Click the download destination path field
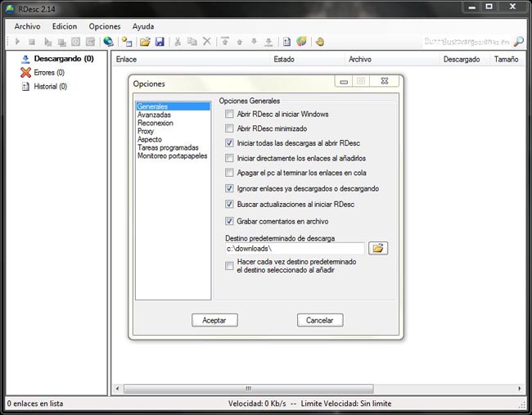 294,248
